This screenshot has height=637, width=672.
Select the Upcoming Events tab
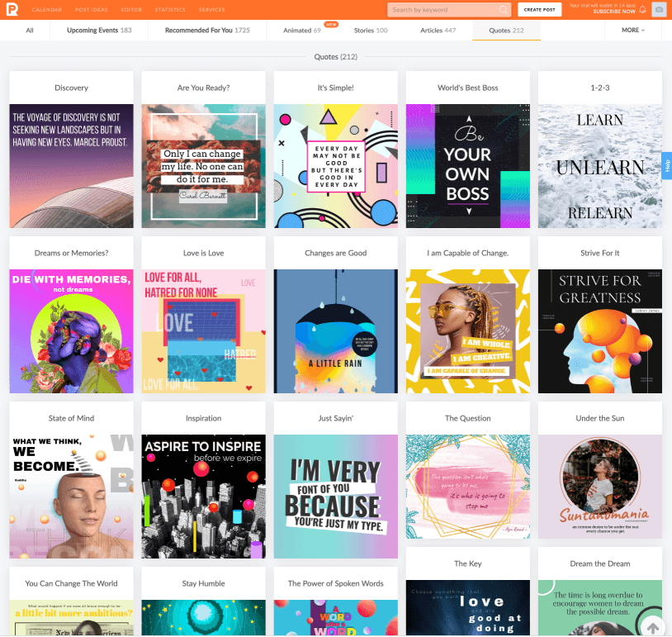(99, 31)
